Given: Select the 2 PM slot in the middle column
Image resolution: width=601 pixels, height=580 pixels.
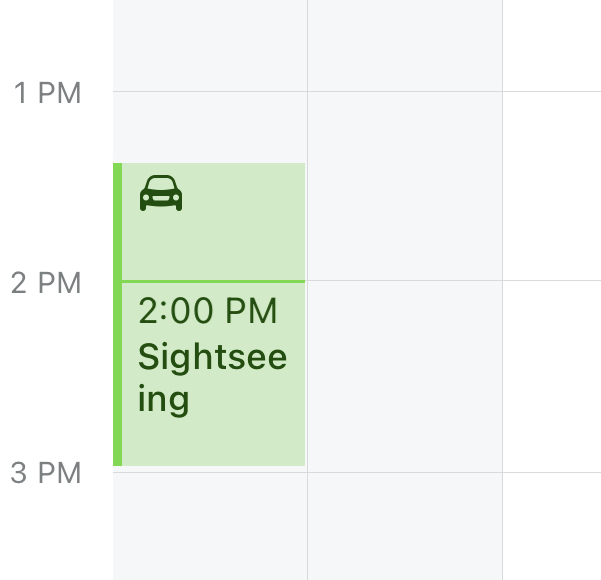Looking at the screenshot, I should [x=405, y=376].
